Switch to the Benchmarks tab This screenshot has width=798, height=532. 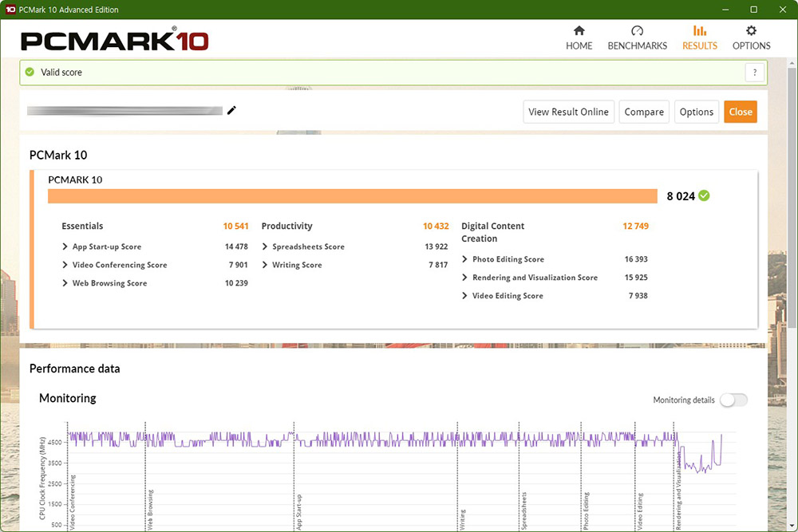pyautogui.click(x=637, y=38)
